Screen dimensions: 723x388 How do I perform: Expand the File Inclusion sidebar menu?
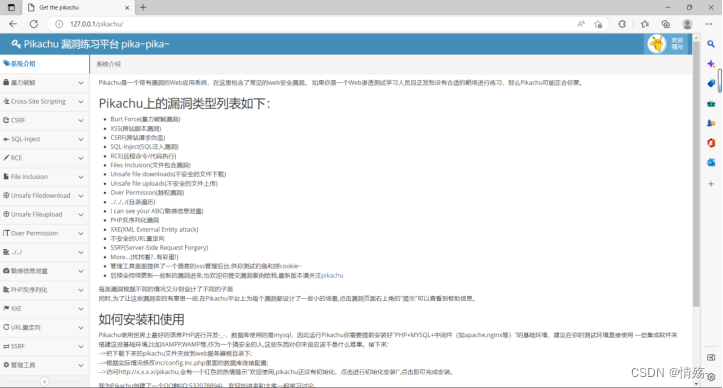tap(44, 177)
